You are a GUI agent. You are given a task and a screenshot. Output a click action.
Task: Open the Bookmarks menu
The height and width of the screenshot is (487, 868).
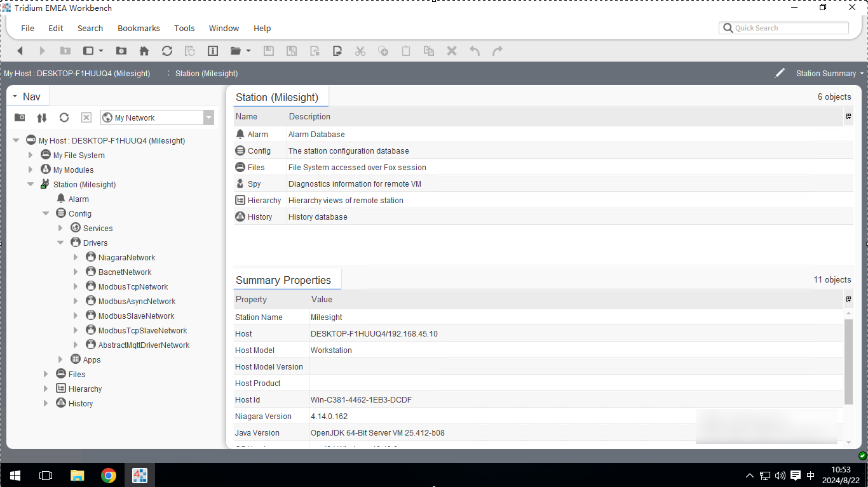(139, 28)
